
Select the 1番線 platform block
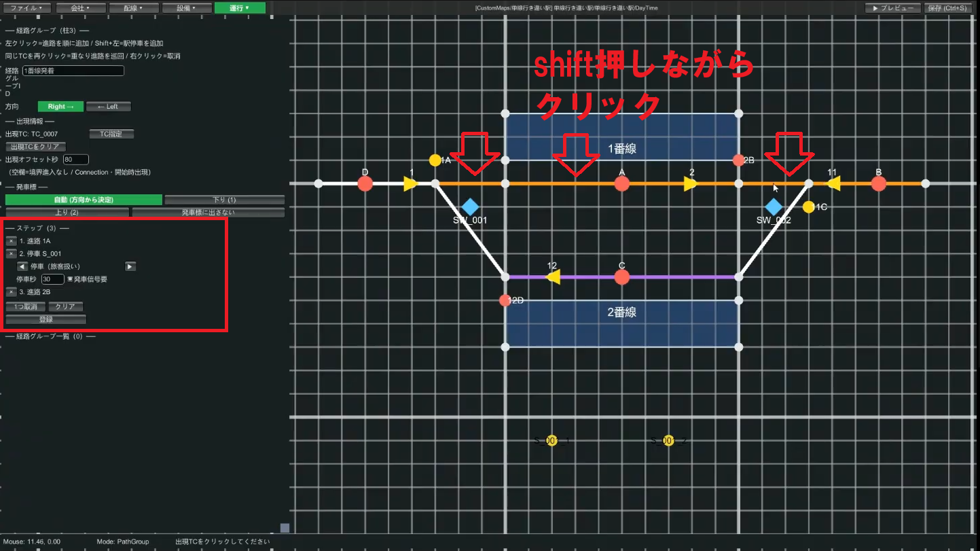[621, 137]
